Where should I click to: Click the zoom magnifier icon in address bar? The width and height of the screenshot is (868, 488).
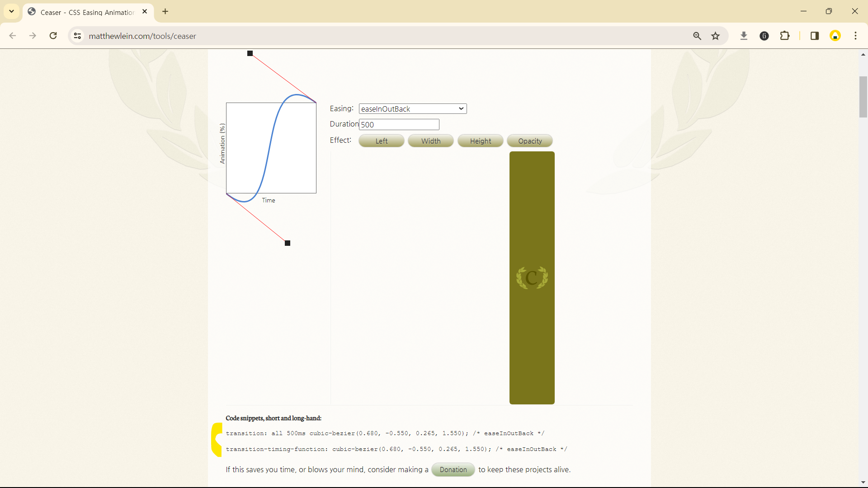(697, 36)
